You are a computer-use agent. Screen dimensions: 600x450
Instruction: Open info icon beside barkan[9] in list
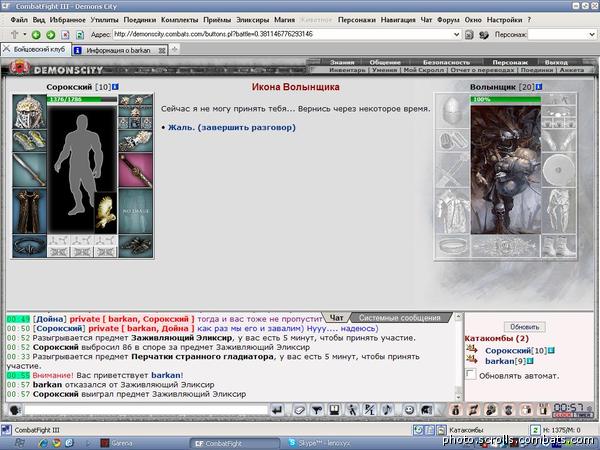tap(530, 361)
